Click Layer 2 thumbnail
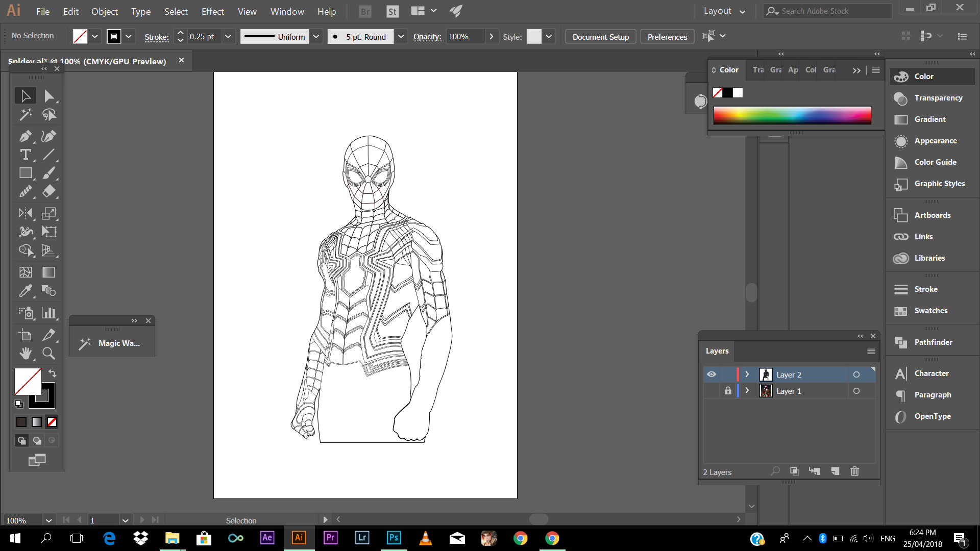980x551 pixels. click(766, 374)
